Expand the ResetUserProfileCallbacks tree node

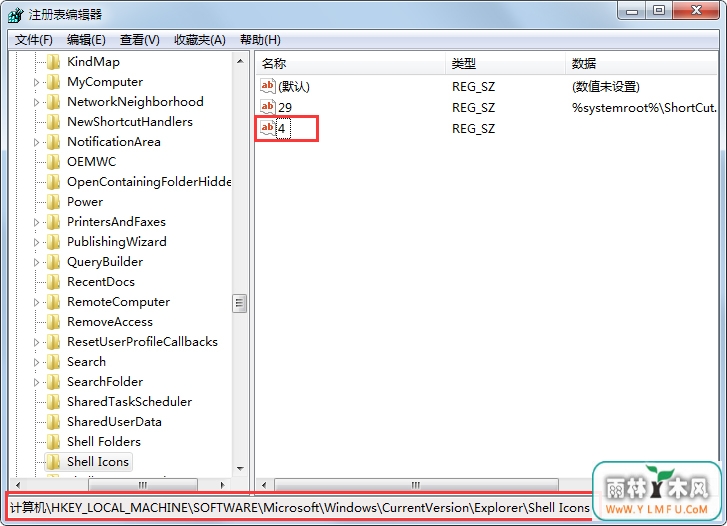(37, 342)
